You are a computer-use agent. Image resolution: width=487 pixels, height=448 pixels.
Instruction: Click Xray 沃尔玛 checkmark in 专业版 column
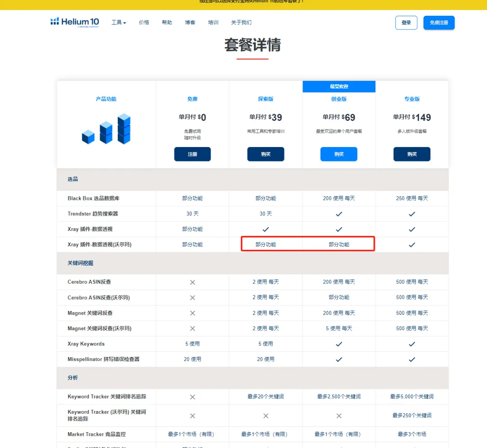(x=412, y=245)
